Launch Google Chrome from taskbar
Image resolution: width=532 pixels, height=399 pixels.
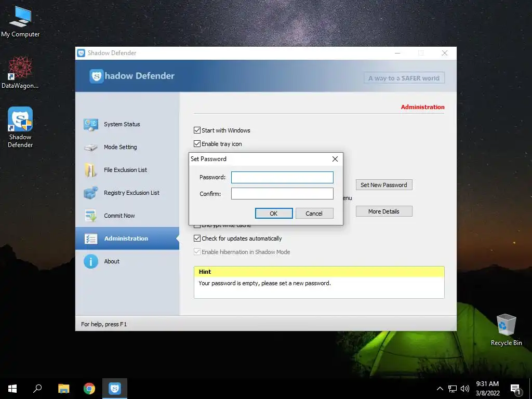pos(89,389)
